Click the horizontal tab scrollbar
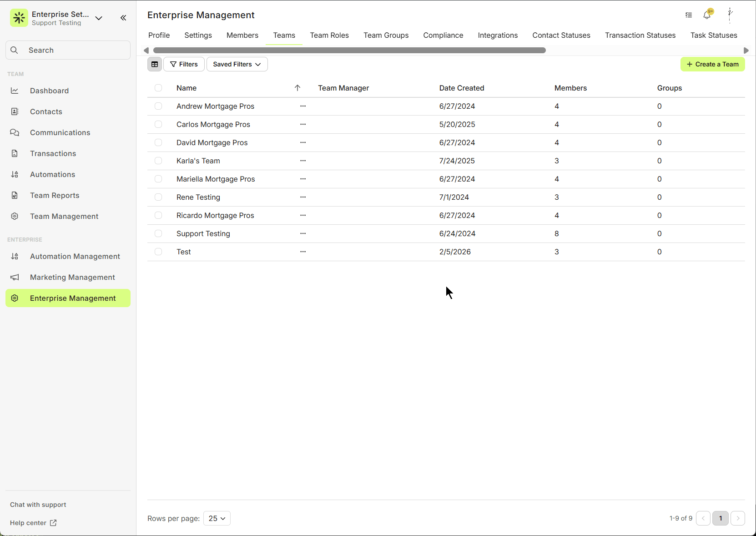756x536 pixels. [x=349, y=51]
